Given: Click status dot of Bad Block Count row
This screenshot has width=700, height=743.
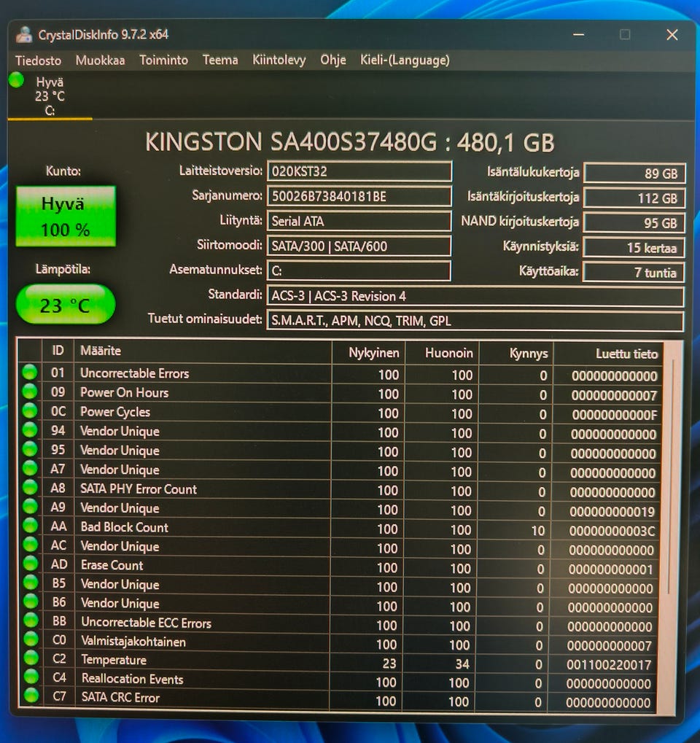Looking at the screenshot, I should coord(31,526).
